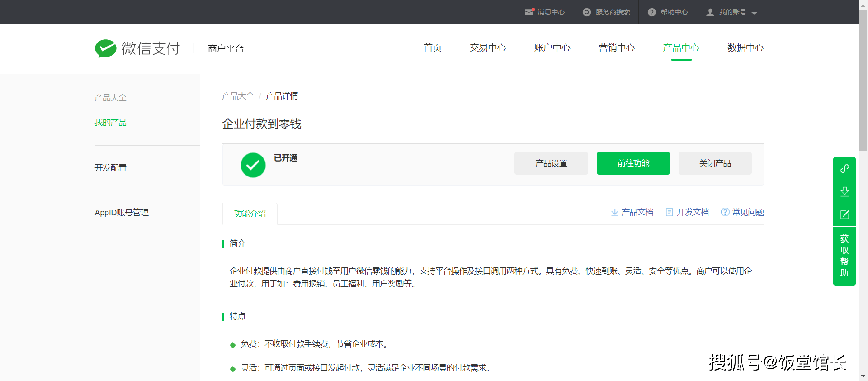Open the 产品中心 navigation menu
The height and width of the screenshot is (381, 868).
(x=681, y=48)
